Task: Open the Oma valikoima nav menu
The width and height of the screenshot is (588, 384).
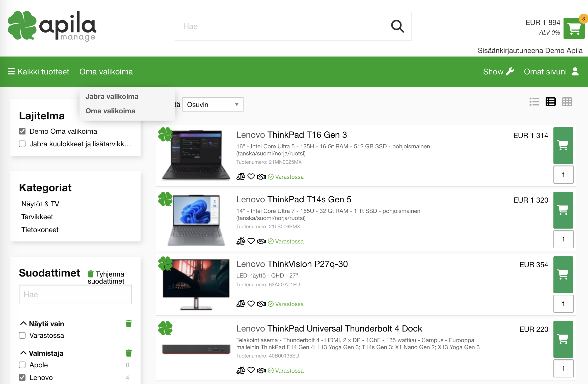Action: click(x=106, y=72)
